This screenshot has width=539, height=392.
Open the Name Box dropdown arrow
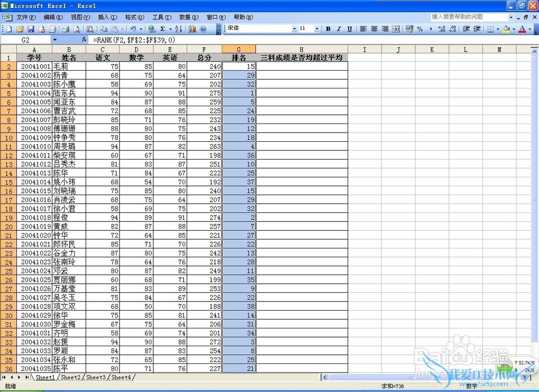(54, 40)
